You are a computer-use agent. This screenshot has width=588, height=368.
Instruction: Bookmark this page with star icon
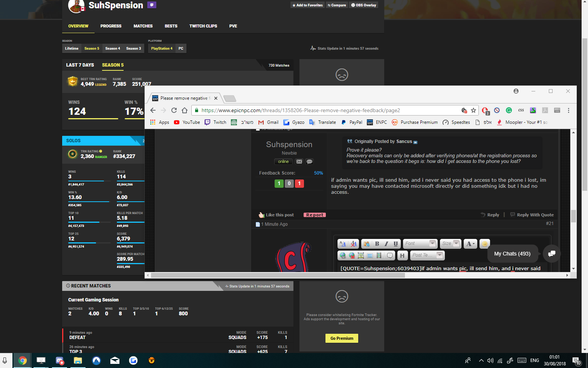click(473, 110)
